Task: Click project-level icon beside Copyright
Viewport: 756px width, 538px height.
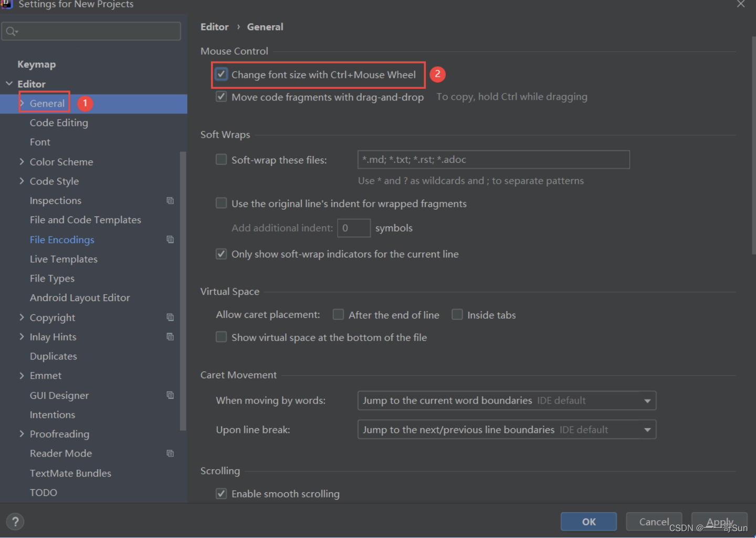Action: (x=170, y=317)
